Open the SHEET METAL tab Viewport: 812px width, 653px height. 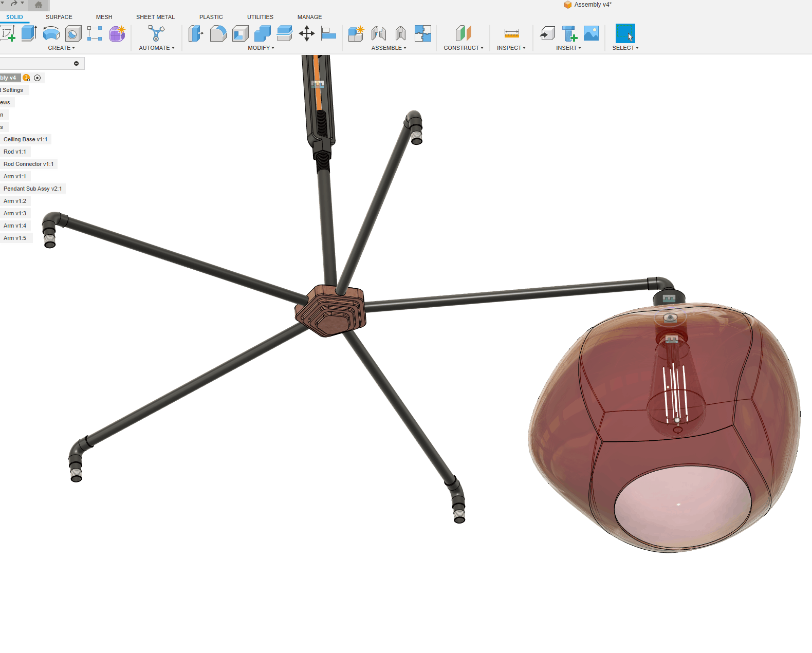pyautogui.click(x=155, y=17)
